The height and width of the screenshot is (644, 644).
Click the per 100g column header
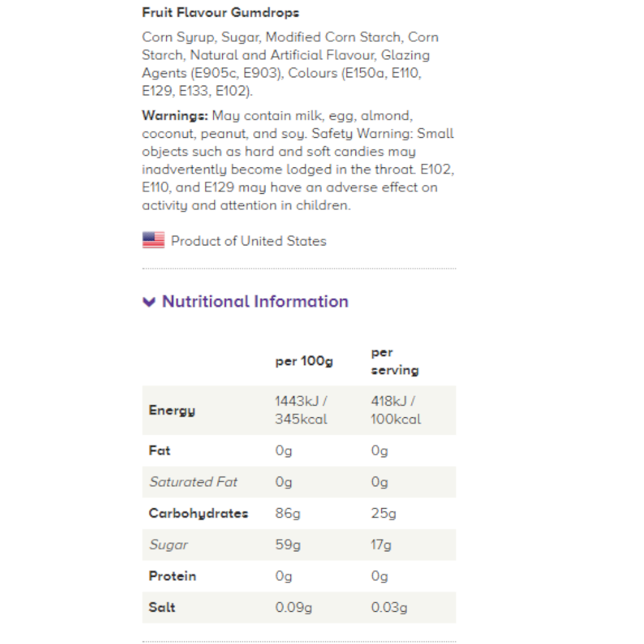coord(304,361)
